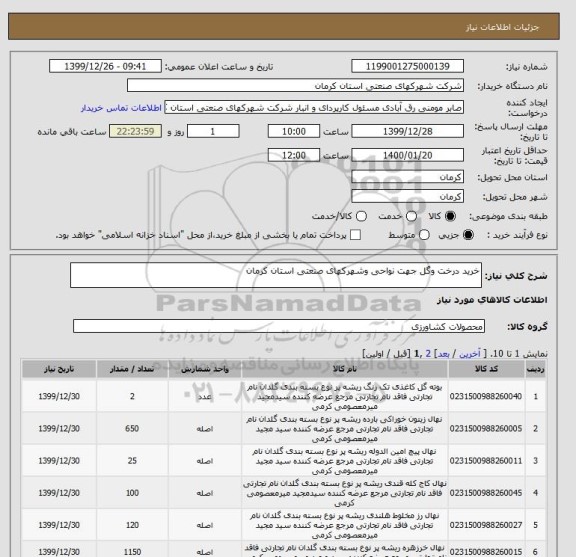
Task: Click product code 0231500988260011
Action: pyautogui.click(x=486, y=461)
